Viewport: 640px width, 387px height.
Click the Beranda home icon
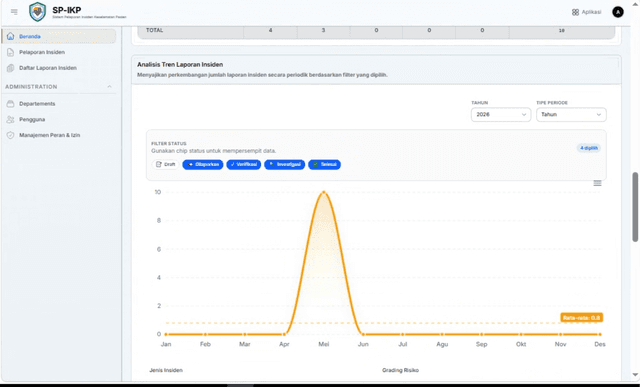tap(11, 36)
